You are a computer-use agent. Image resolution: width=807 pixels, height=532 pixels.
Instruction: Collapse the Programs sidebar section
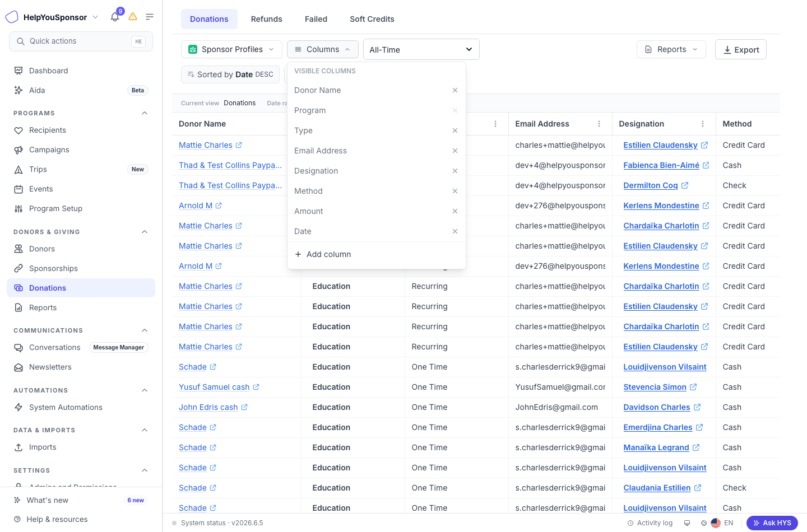point(145,113)
